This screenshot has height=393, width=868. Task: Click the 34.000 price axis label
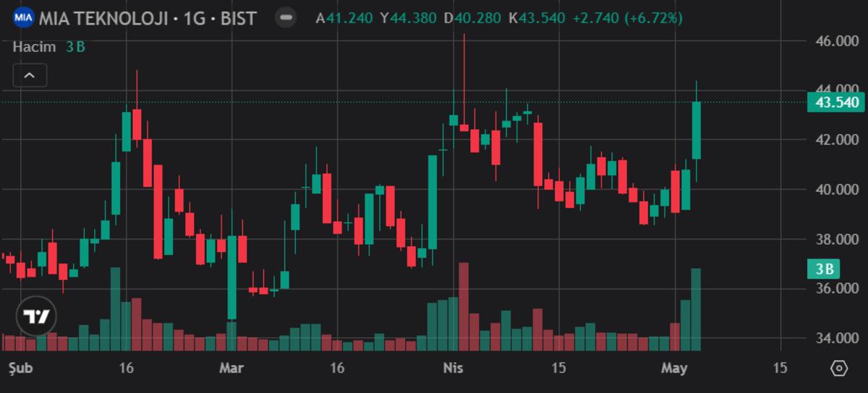(x=837, y=338)
